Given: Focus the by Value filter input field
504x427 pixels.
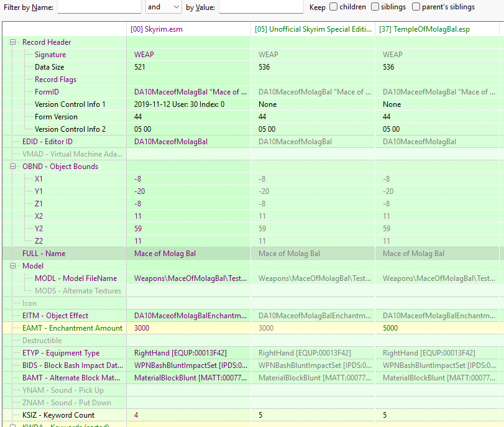Looking at the screenshot, I should point(261,7).
